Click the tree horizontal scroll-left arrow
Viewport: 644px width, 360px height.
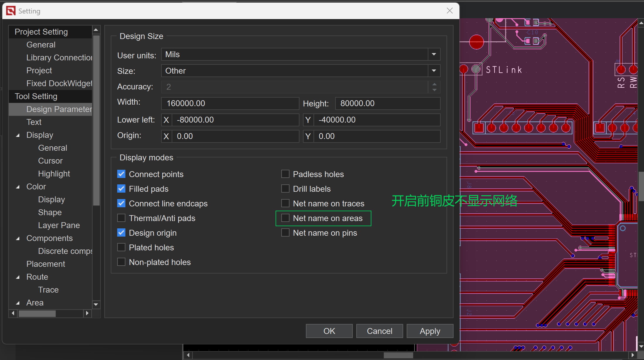pyautogui.click(x=13, y=313)
